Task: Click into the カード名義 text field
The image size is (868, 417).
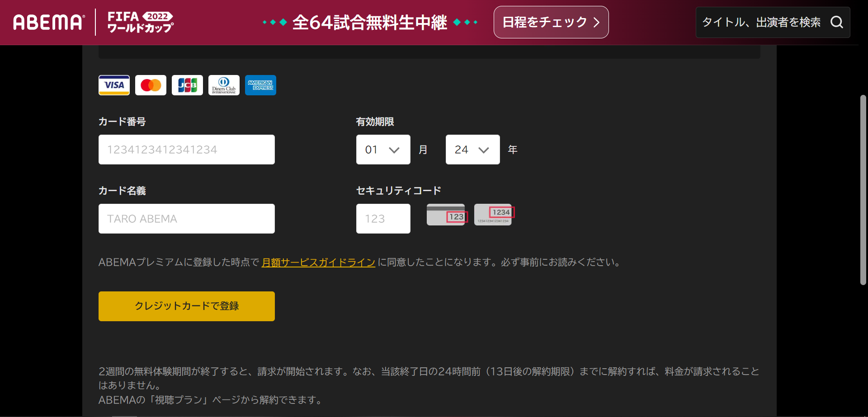Action: pos(186,219)
